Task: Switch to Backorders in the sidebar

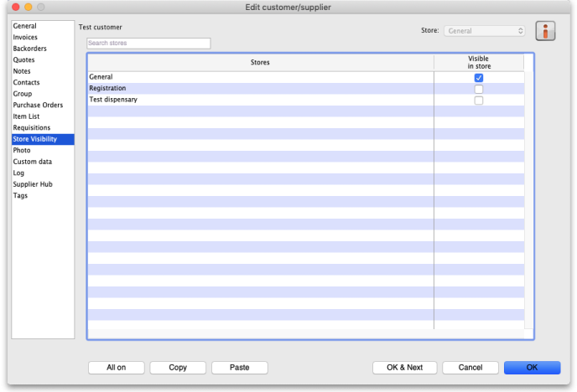Action: (29, 49)
